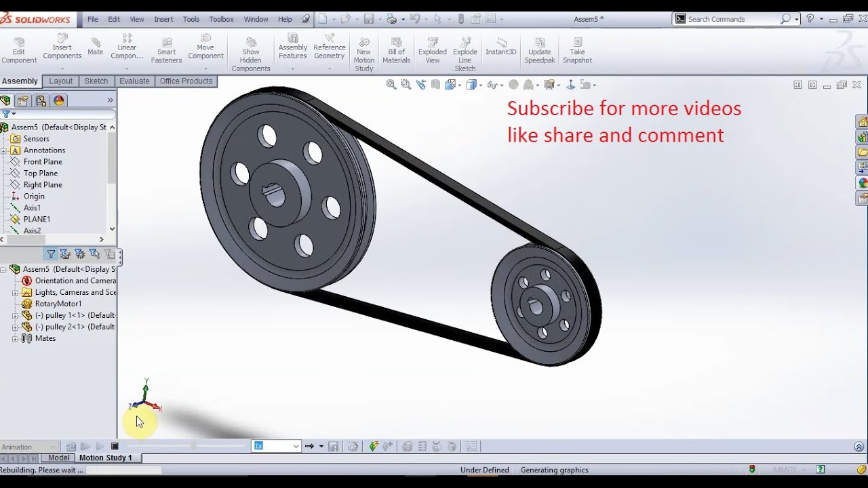Create a New Motion Study
Screen dimensions: 868x488
click(364, 54)
